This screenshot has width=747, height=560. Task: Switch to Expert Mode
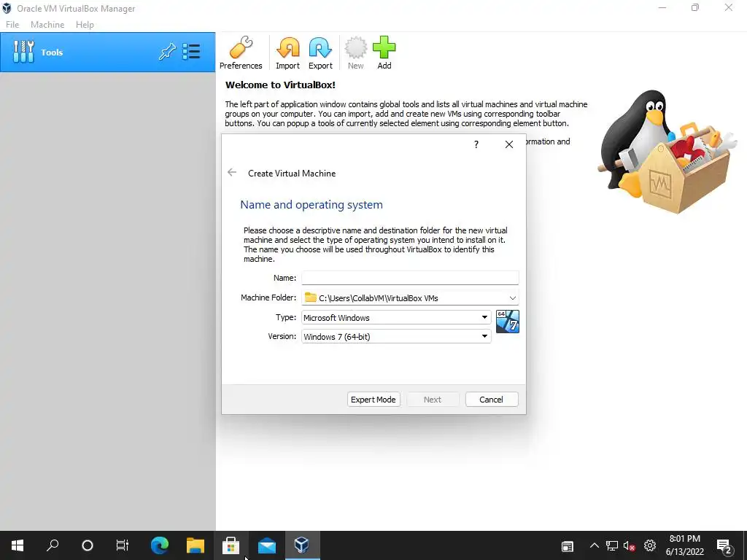373,400
